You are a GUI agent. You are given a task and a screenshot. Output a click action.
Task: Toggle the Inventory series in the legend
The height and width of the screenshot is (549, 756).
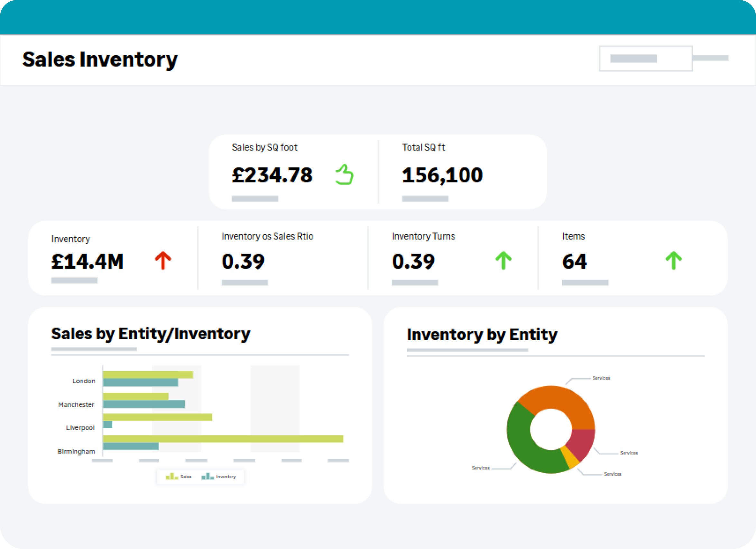coord(226,477)
